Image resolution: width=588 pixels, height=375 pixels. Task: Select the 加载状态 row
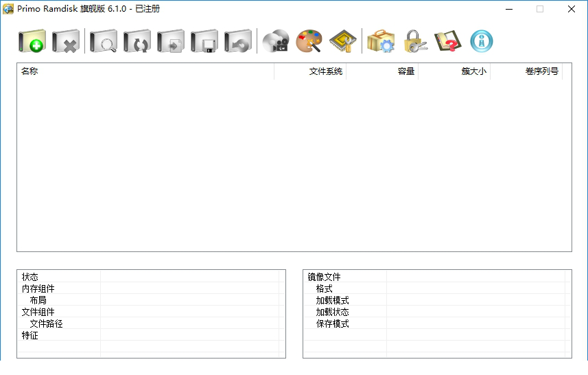437,312
